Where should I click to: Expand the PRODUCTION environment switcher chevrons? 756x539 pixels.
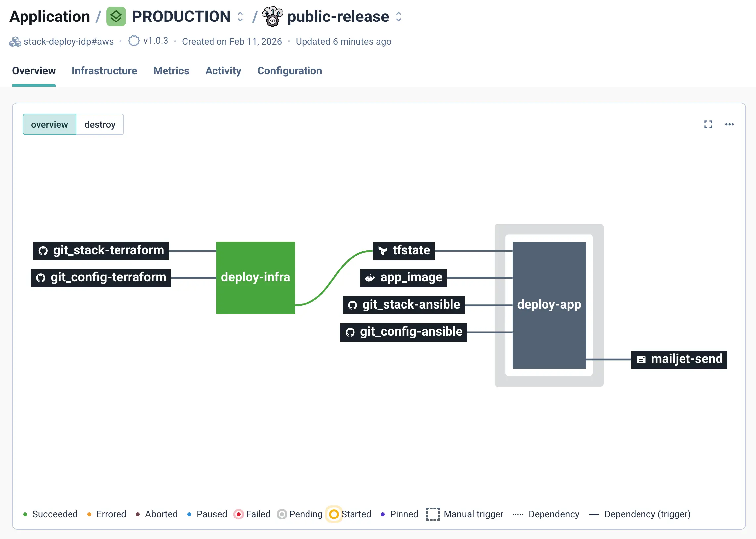pyautogui.click(x=240, y=16)
